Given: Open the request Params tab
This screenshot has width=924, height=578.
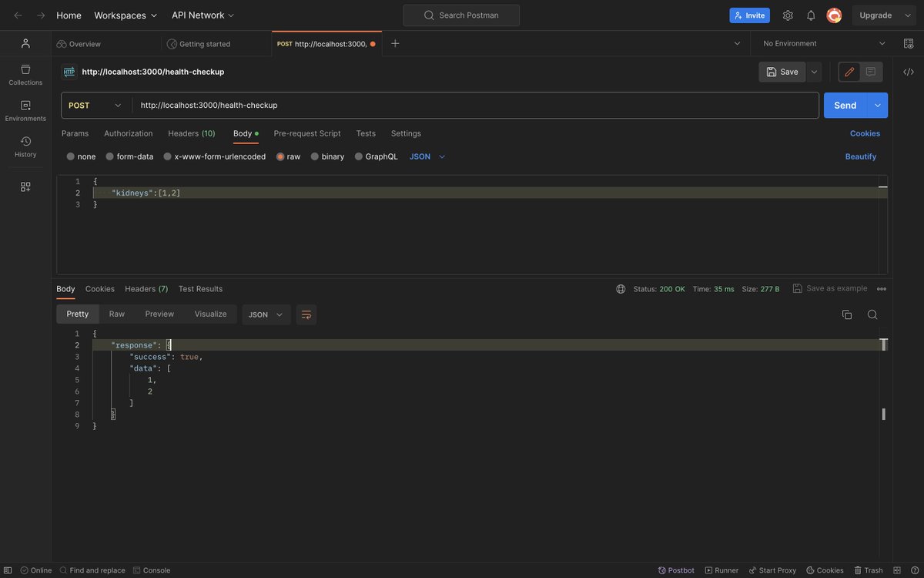Looking at the screenshot, I should tap(75, 133).
